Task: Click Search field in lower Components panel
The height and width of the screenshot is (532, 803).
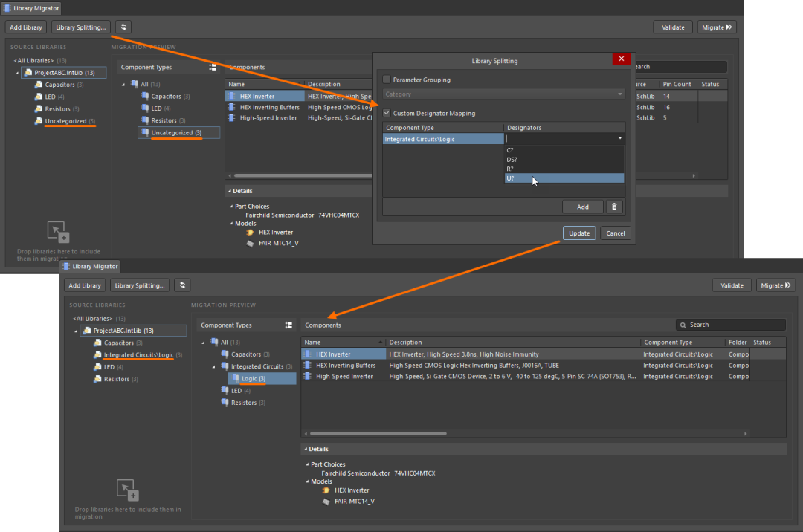Action: [731, 325]
